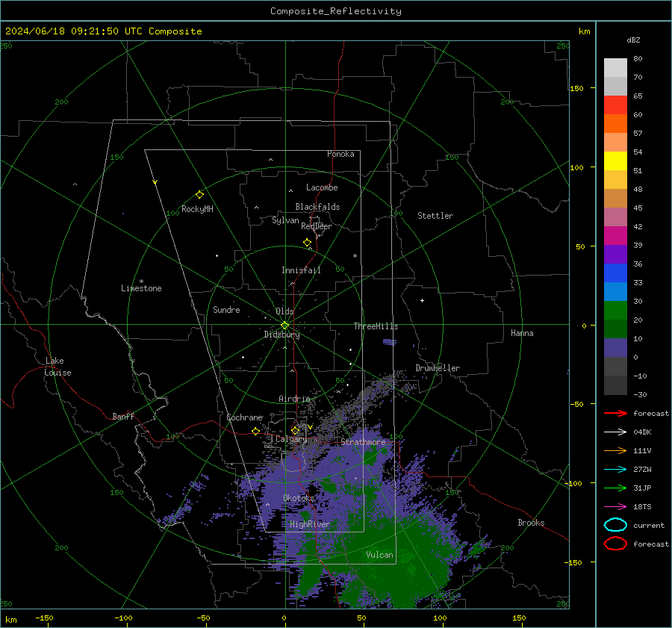The image size is (672, 628).
Task: Click the Innisfail city label
Action: (301, 270)
